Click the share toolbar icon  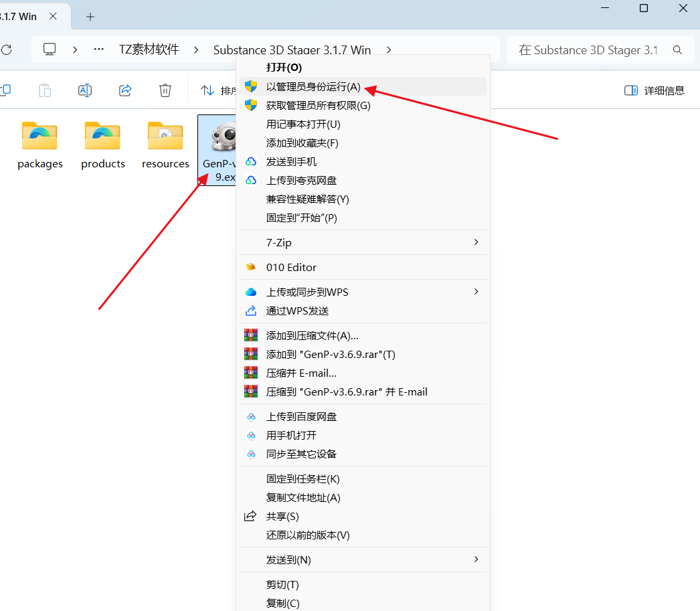tap(125, 90)
